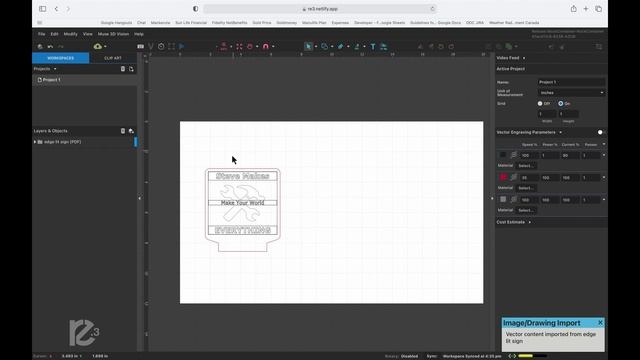Click the black color swatch
Image resolution: width=640 pixels, height=360 pixels.
503,155
